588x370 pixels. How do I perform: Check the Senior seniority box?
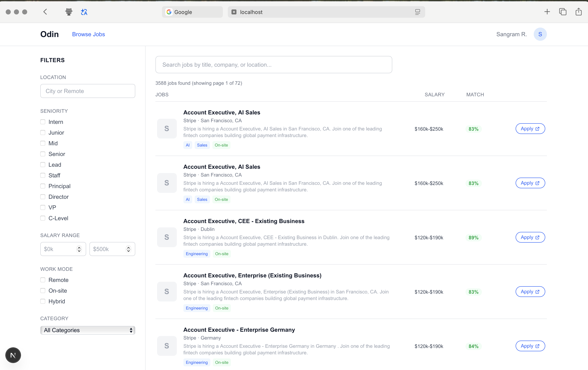(43, 154)
